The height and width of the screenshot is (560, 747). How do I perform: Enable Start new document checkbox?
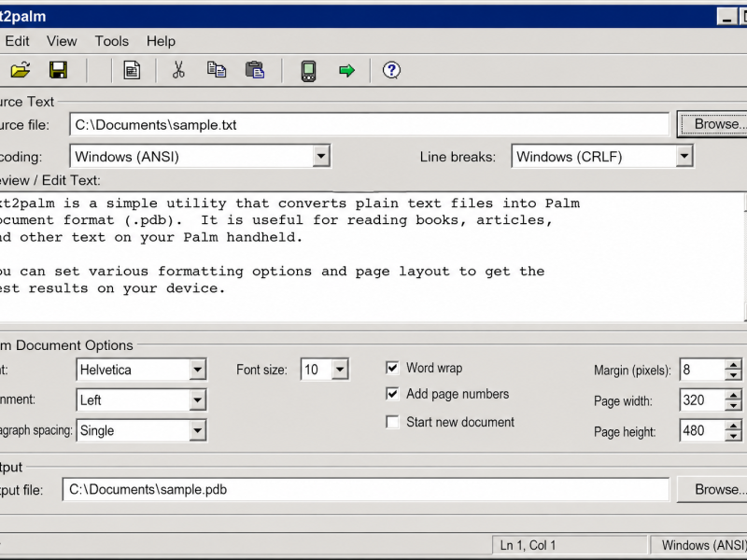coord(392,422)
